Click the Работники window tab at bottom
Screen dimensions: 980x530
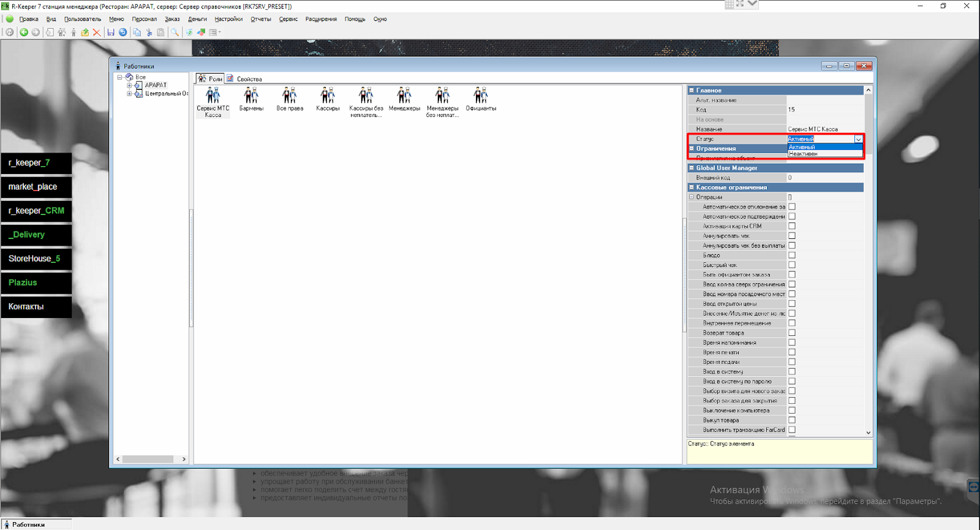pos(36,524)
